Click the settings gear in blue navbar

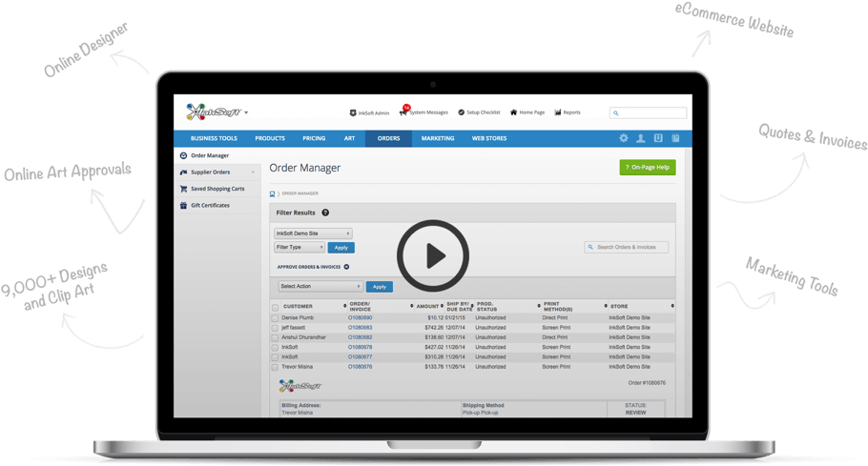624,138
